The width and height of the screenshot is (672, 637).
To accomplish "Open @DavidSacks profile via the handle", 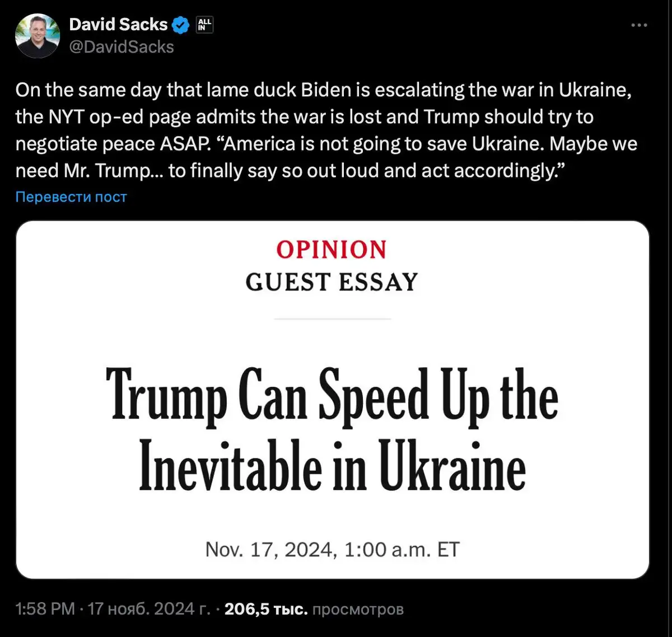I will pyautogui.click(x=122, y=47).
